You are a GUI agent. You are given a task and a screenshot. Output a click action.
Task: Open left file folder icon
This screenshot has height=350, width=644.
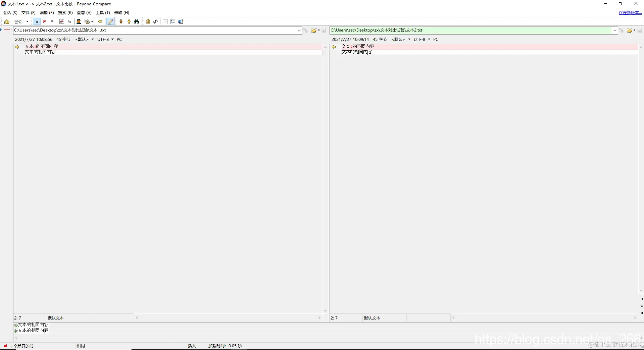(313, 30)
